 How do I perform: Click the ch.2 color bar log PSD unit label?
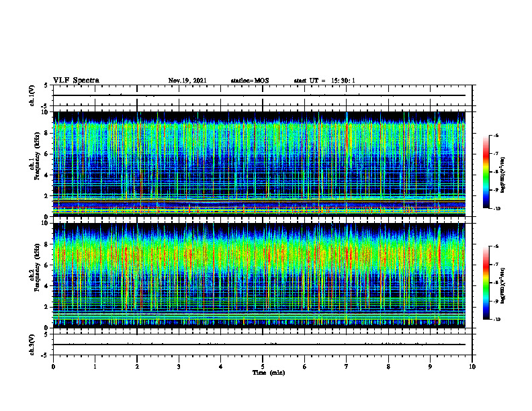point(503,285)
